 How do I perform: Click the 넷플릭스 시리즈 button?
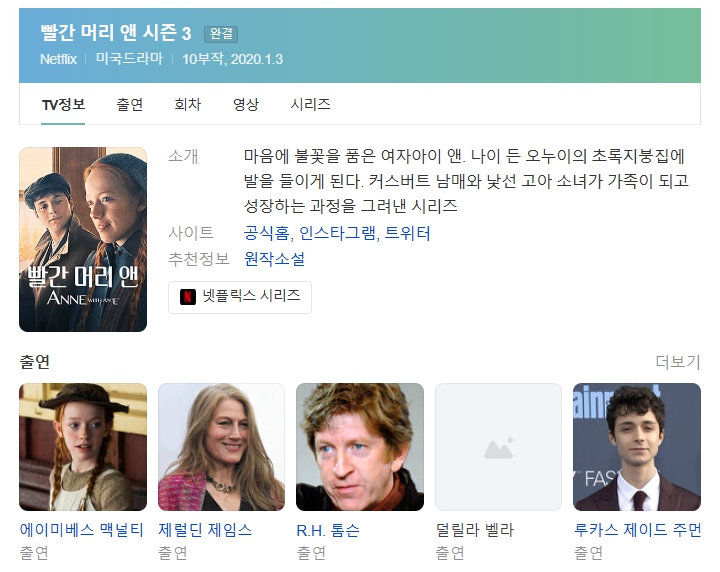240,297
